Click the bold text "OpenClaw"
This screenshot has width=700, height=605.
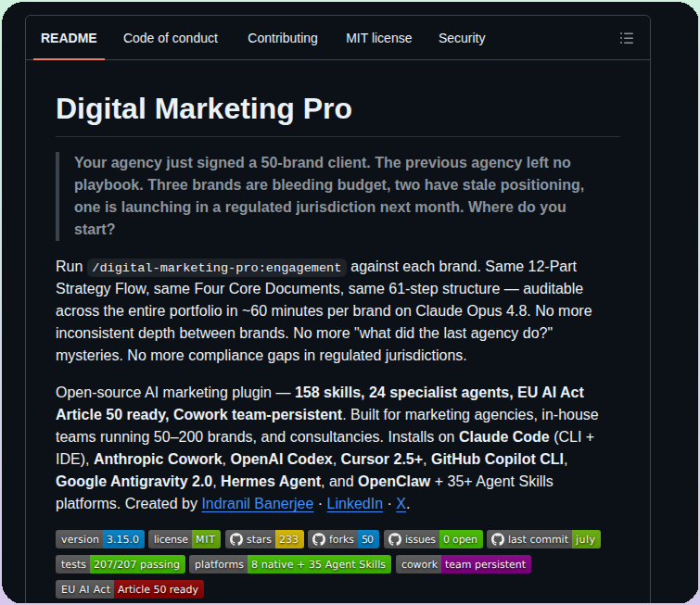[394, 482]
